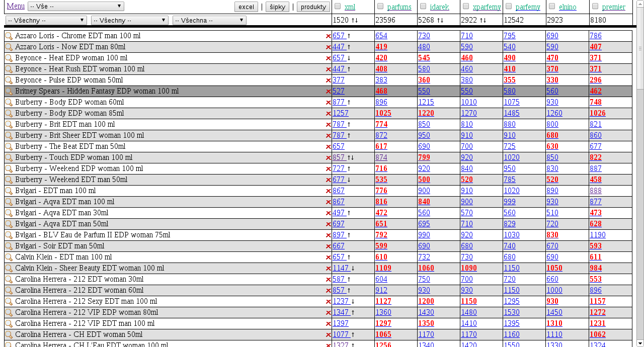Viewport: 644px width, 347px height.
Task: Remove Bvlgari EDT man 100 ml row
Action: (328, 191)
